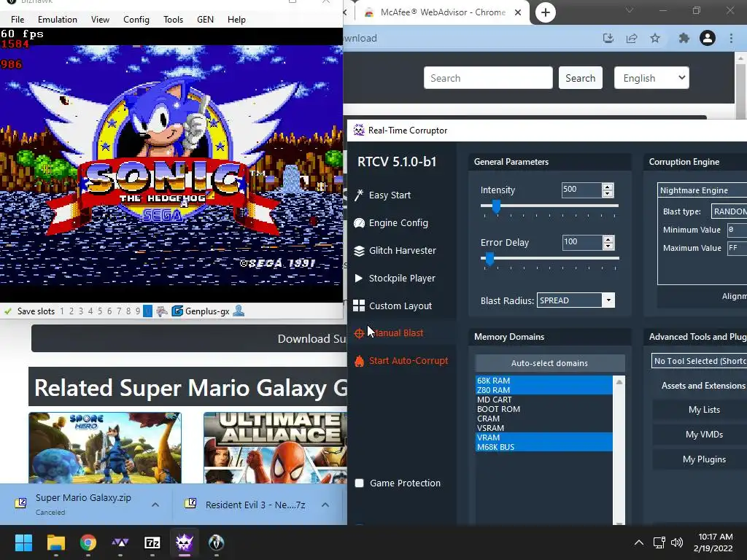Click green checkmark in BizHawk status bar
The image size is (747, 560).
point(7,311)
